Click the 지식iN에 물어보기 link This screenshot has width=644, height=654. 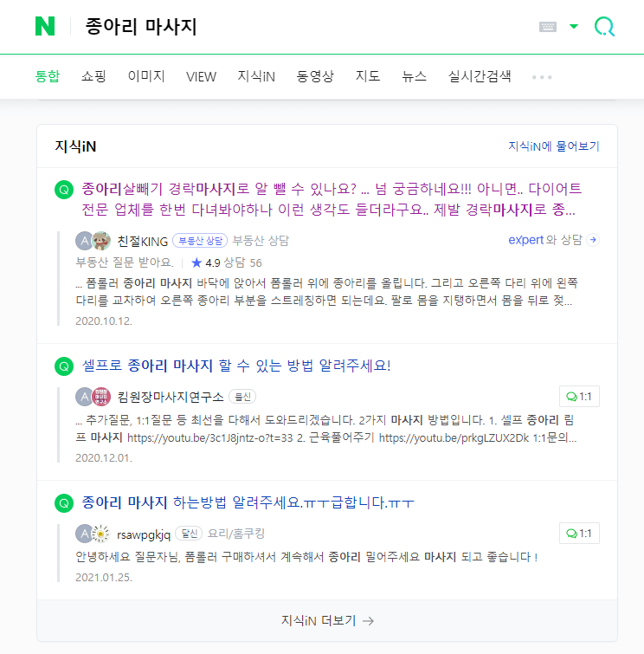(554, 146)
